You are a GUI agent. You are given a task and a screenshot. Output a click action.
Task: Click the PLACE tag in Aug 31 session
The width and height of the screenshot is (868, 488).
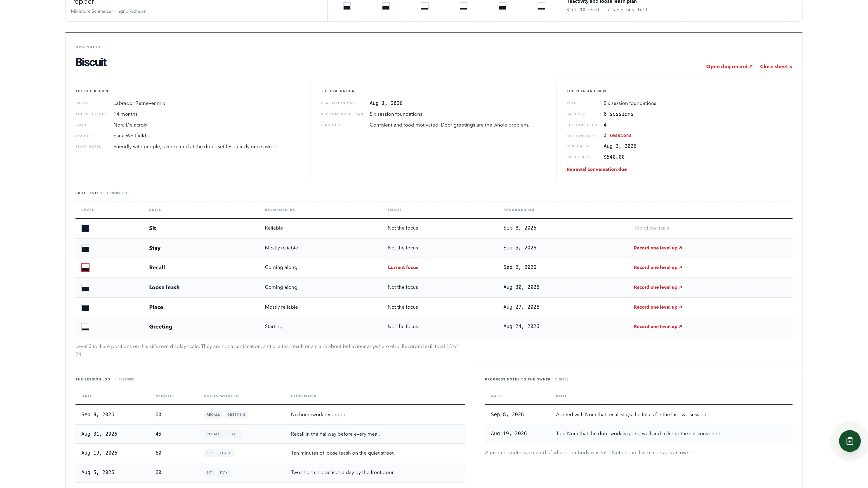click(233, 434)
